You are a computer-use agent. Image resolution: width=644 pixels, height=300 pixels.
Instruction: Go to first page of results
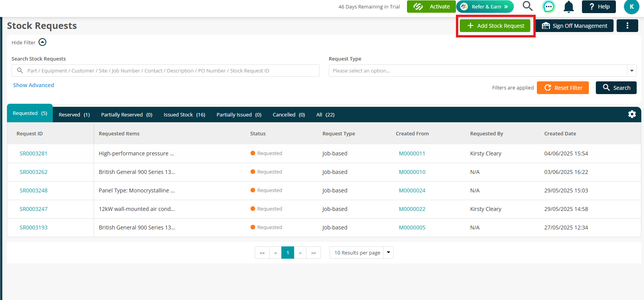pyautogui.click(x=262, y=253)
